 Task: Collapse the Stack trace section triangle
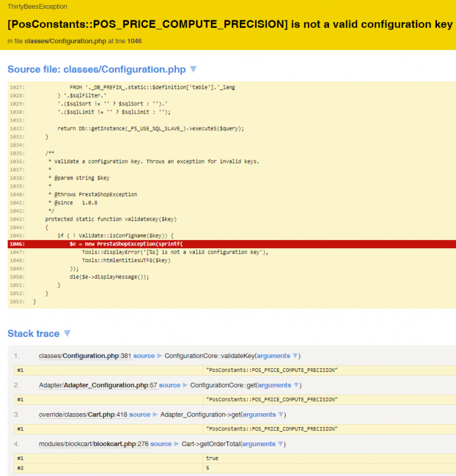point(67,333)
